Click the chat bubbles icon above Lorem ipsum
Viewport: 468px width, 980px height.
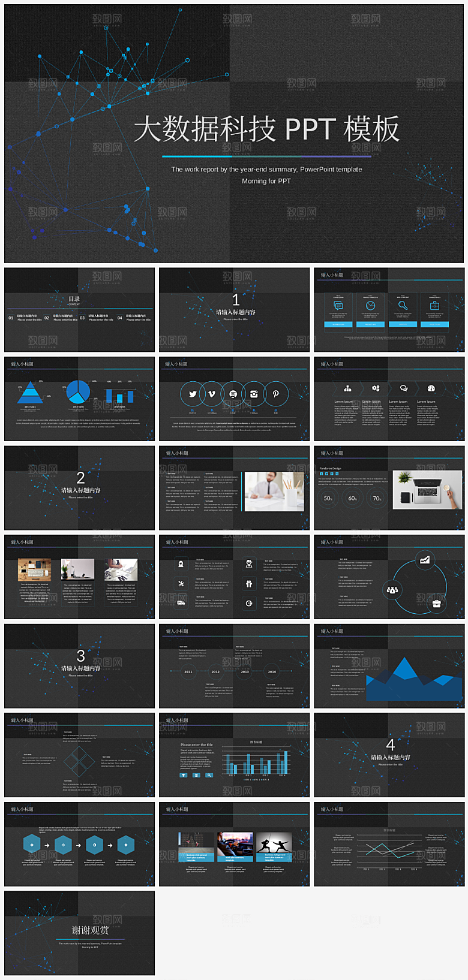click(403, 388)
